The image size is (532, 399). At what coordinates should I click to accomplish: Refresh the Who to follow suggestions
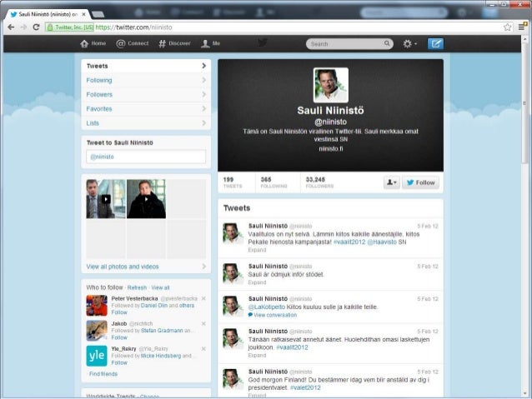[137, 287]
